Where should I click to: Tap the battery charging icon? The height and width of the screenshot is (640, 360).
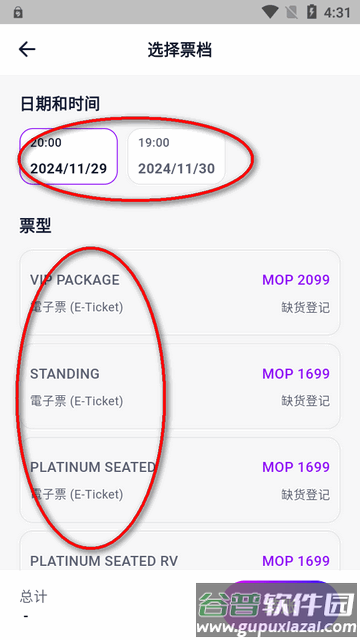(x=311, y=12)
